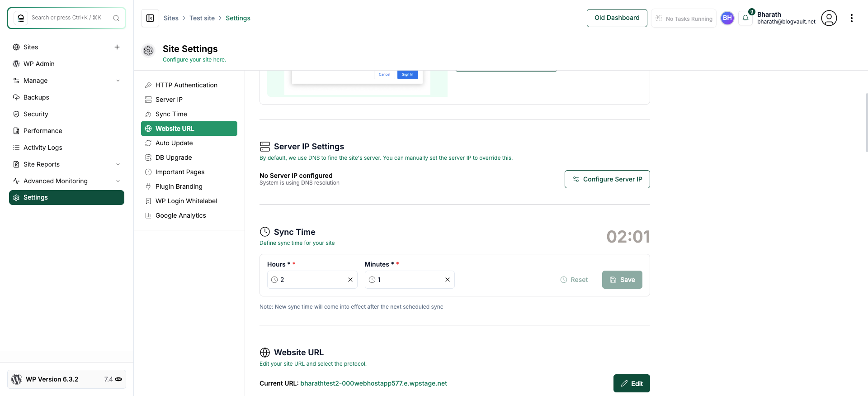868x396 pixels.
Task: Select Settings in the sidebar
Action: 66,197
